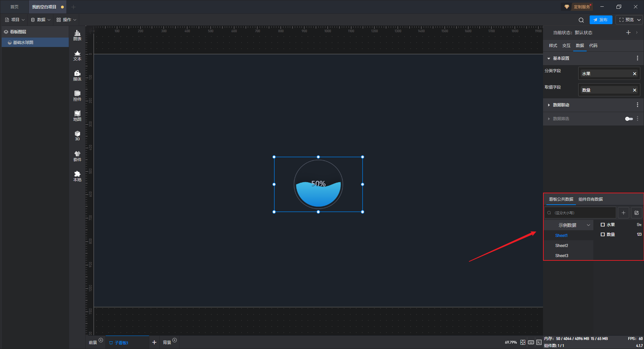644x349 pixels.
Task: Select the 看板公共数据 tab
Action: click(x=561, y=199)
